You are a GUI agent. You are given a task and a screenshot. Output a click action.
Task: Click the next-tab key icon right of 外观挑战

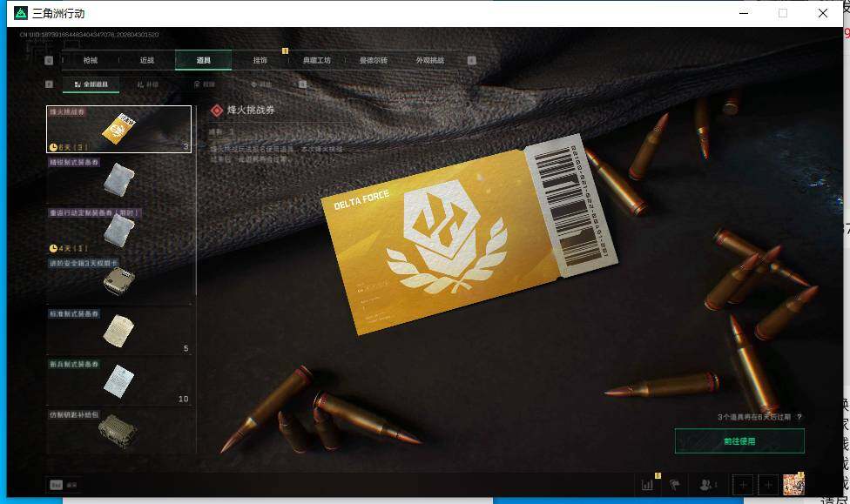[x=472, y=60]
